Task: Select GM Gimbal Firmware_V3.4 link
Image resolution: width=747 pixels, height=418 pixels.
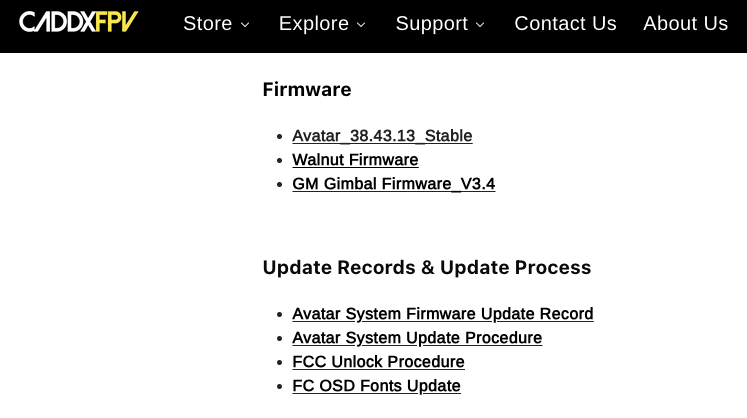Action: [x=393, y=184]
